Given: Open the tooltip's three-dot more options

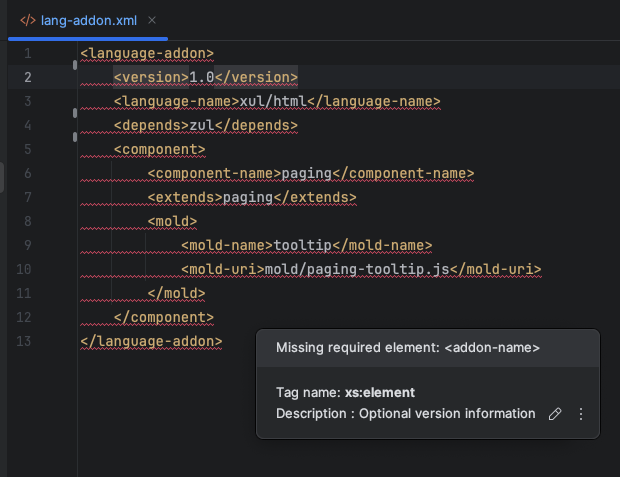Looking at the screenshot, I should tap(581, 414).
